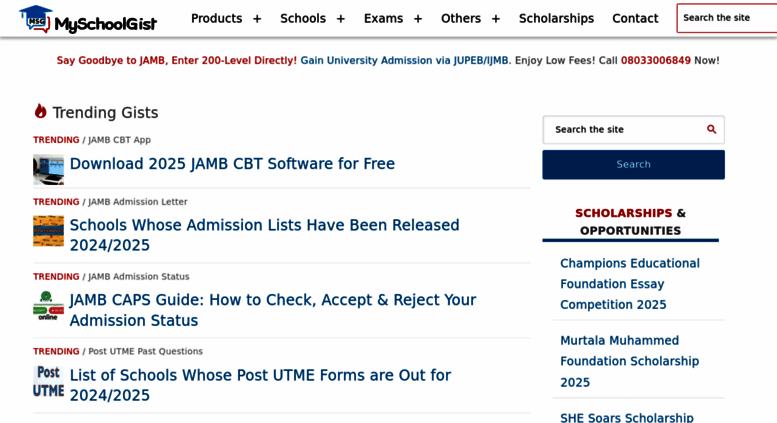Click the JAMB Admission Status category label

pyautogui.click(x=139, y=276)
